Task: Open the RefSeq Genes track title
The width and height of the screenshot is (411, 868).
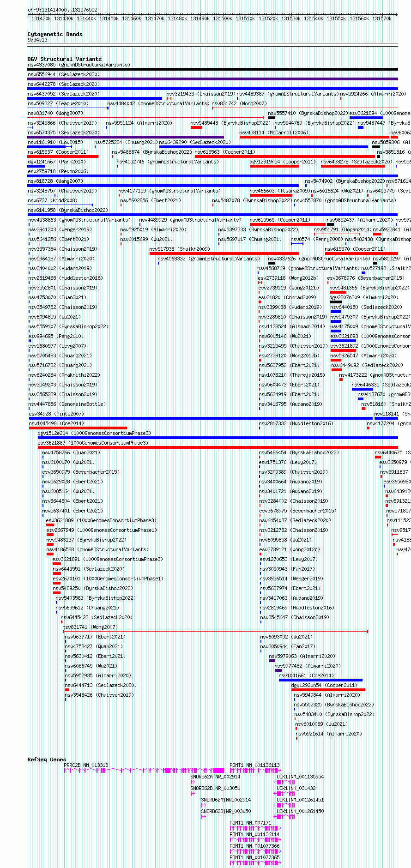Action: pyautogui.click(x=47, y=759)
